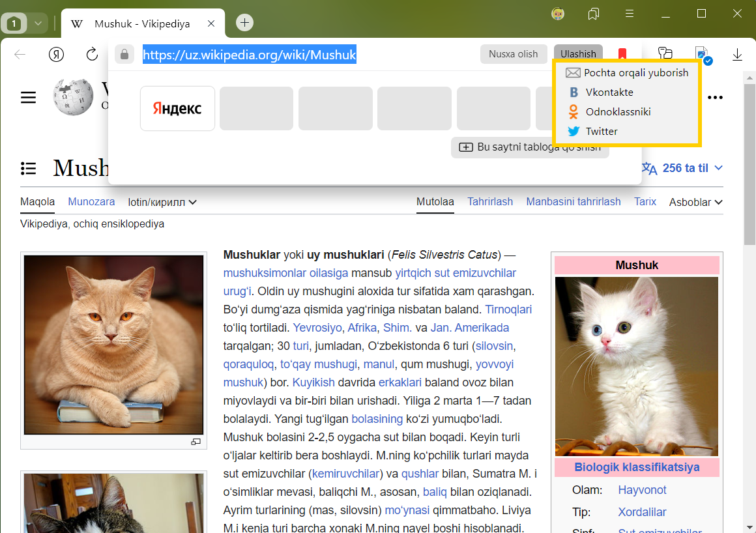Open the downloads arrow icon
The height and width of the screenshot is (533, 756).
tap(737, 54)
